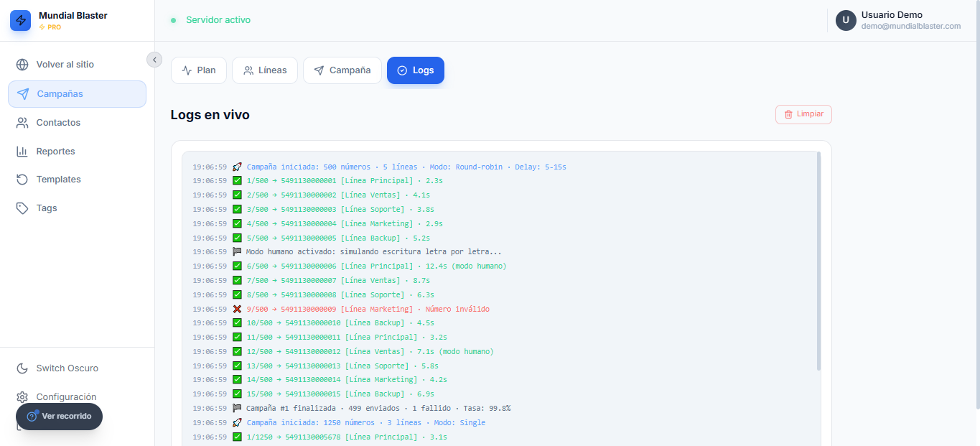
Task: Start the Ver recorrido tour
Action: point(59,417)
